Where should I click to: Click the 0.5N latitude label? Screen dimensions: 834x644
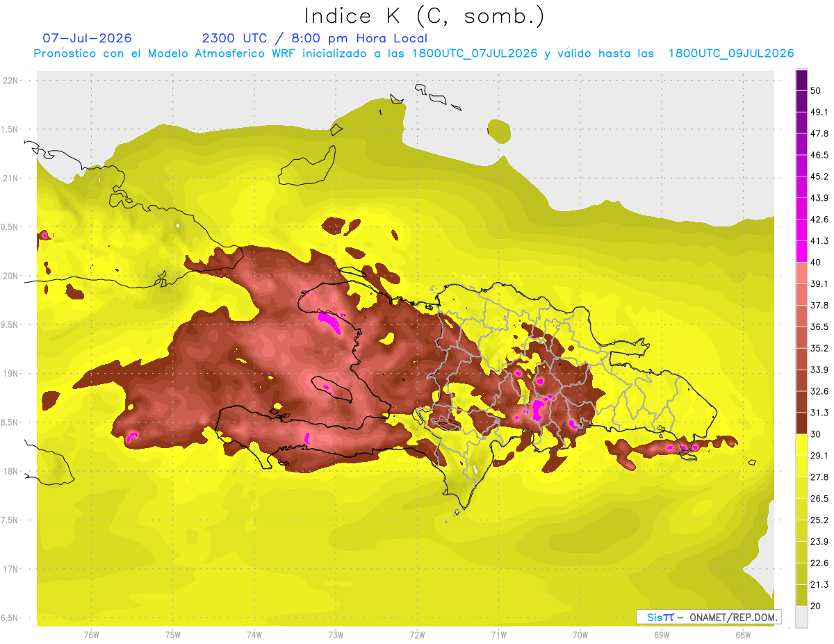10,227
